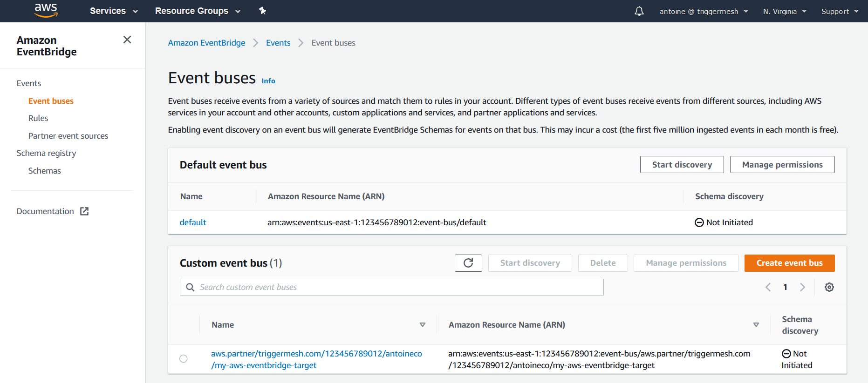Click the Schema discovery header in default bus table
This screenshot has height=383, width=868.
tap(729, 196)
